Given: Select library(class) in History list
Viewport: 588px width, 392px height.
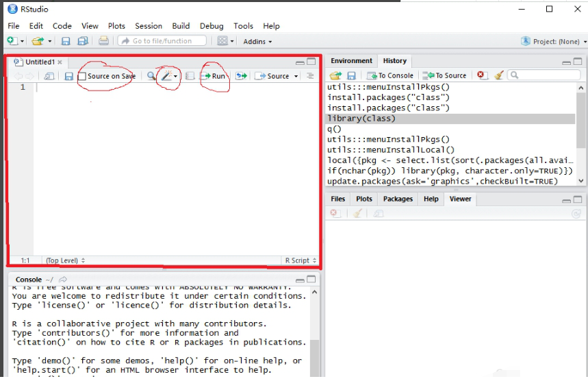Looking at the screenshot, I should (x=450, y=119).
